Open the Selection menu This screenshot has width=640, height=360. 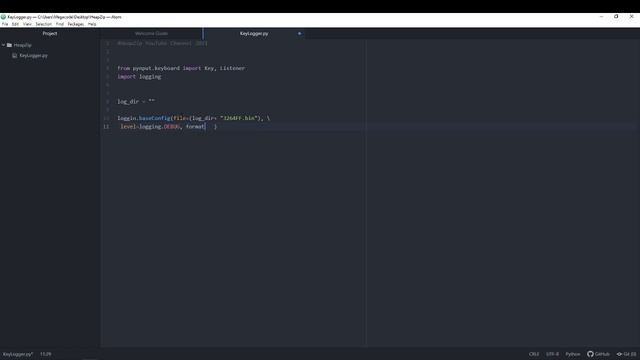point(44,24)
